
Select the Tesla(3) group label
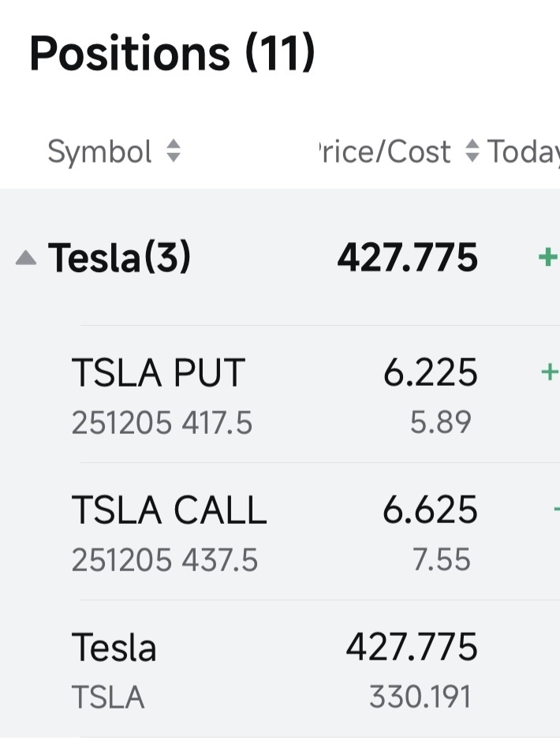[119, 258]
